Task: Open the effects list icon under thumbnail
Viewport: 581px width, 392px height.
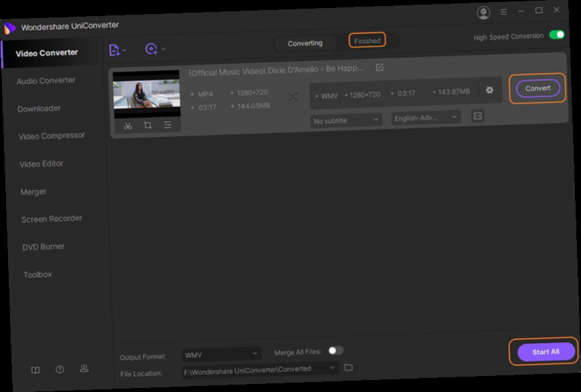Action: (168, 125)
